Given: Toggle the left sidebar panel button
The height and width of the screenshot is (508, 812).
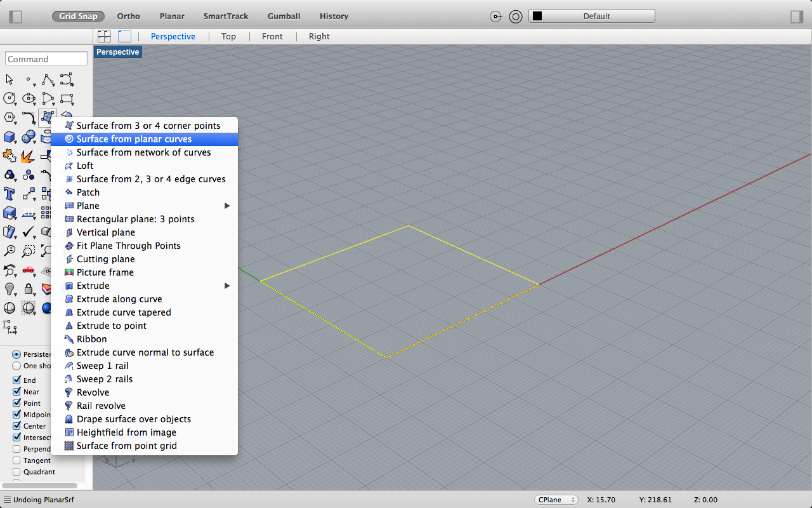Looking at the screenshot, I should (15, 17).
